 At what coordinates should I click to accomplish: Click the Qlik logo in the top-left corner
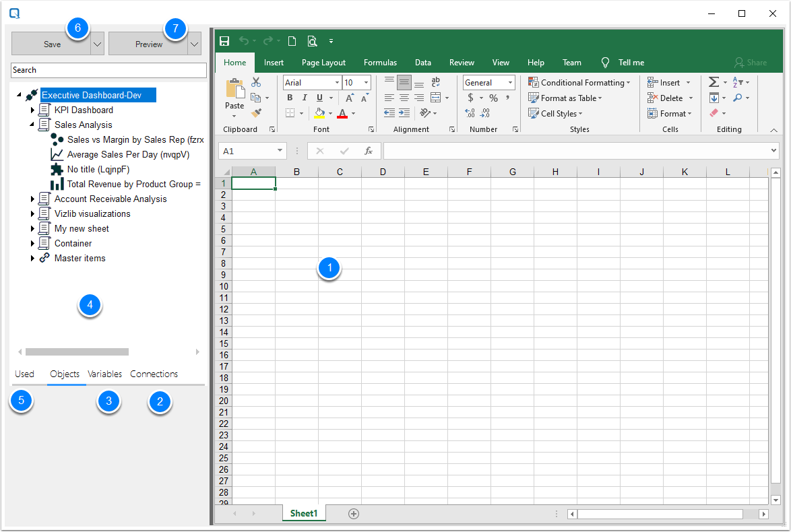14,12
